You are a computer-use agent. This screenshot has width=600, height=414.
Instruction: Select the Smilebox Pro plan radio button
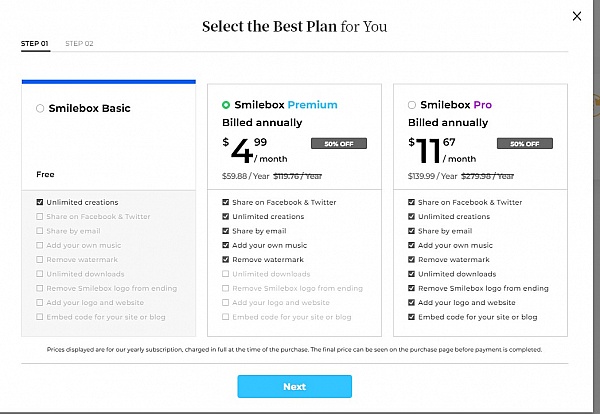[x=412, y=104]
